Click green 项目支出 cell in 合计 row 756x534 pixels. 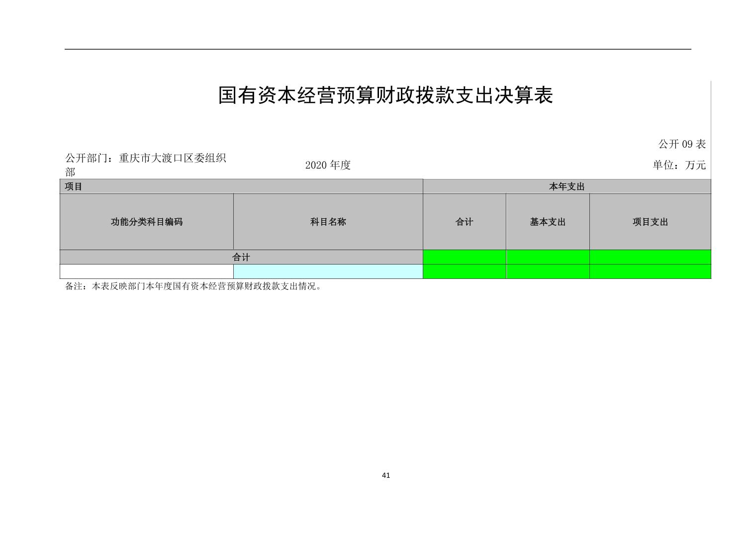(x=650, y=257)
